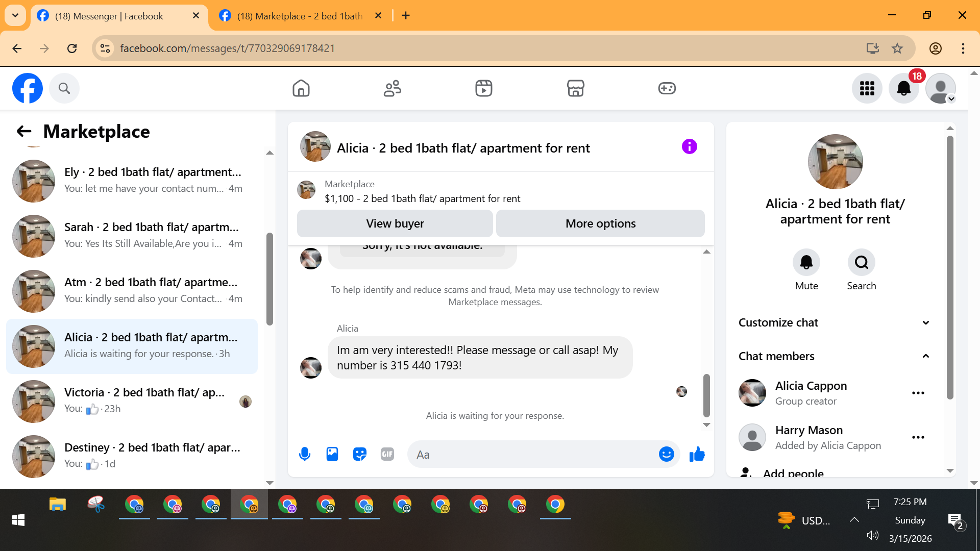Open the Facebook home logo
The height and width of the screenshot is (551, 980).
[28, 88]
